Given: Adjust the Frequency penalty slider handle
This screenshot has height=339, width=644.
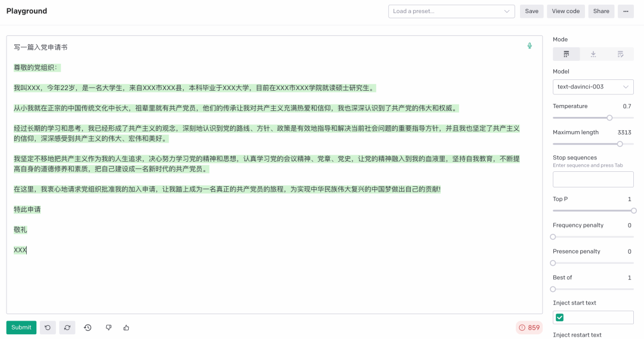Looking at the screenshot, I should (553, 237).
